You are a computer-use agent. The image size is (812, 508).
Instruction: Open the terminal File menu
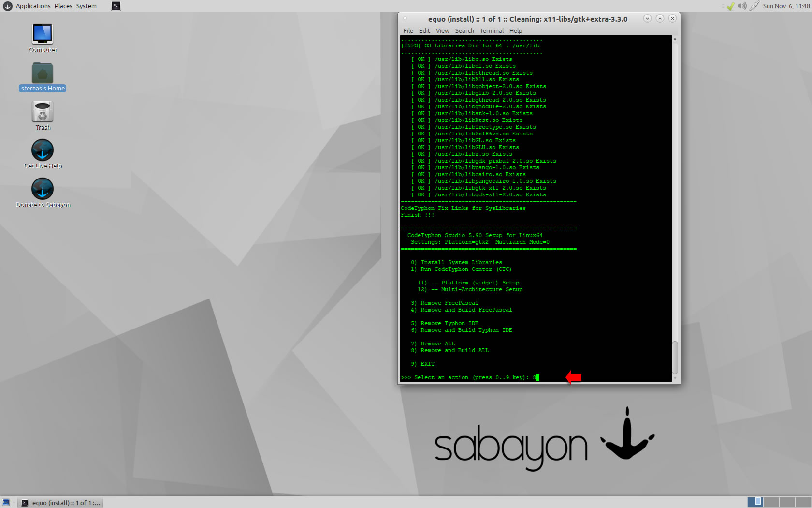point(408,30)
